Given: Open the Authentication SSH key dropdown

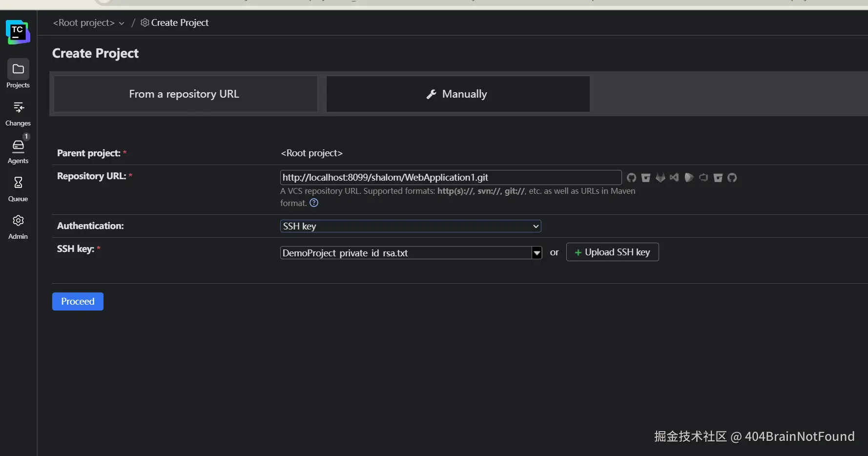Looking at the screenshot, I should [410, 226].
